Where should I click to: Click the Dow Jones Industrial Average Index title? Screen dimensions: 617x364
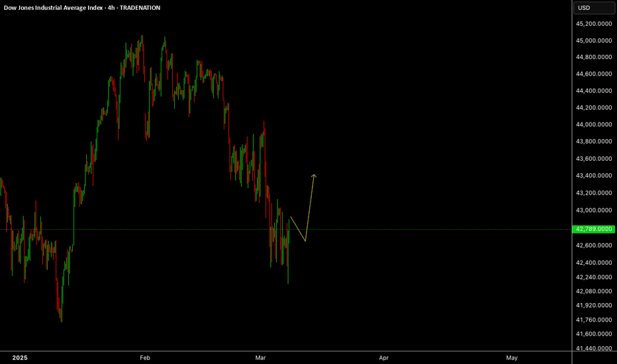[x=54, y=7]
